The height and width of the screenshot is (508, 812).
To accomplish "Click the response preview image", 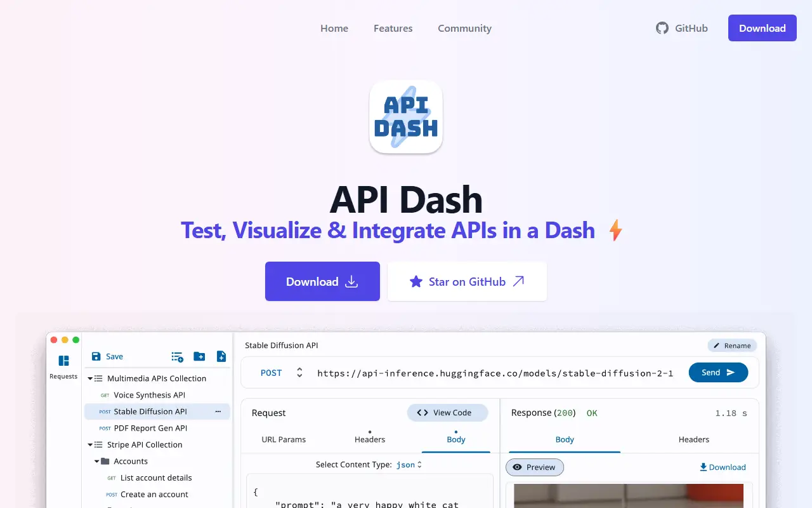I will 628,495.
